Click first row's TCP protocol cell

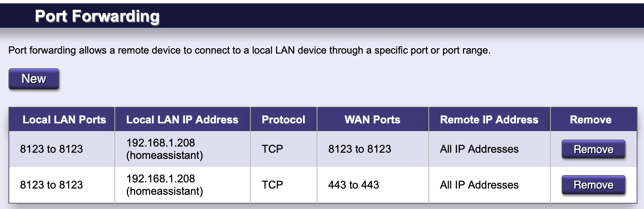[x=283, y=149]
